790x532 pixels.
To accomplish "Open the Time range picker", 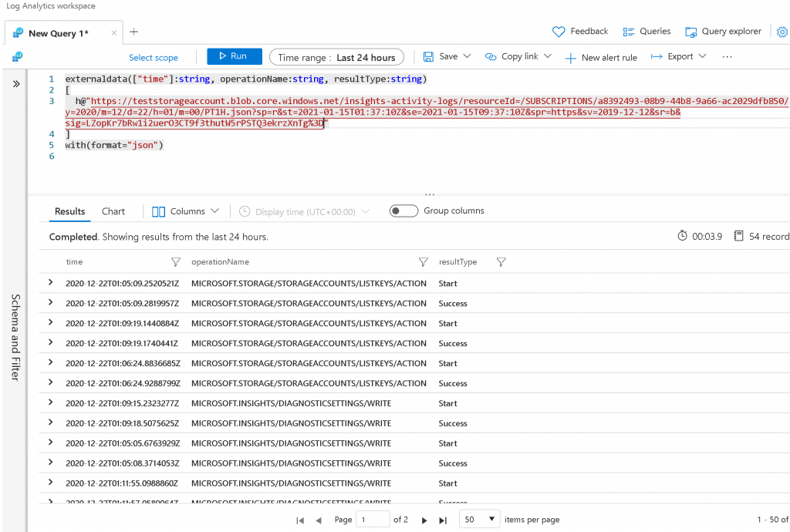I will point(336,57).
